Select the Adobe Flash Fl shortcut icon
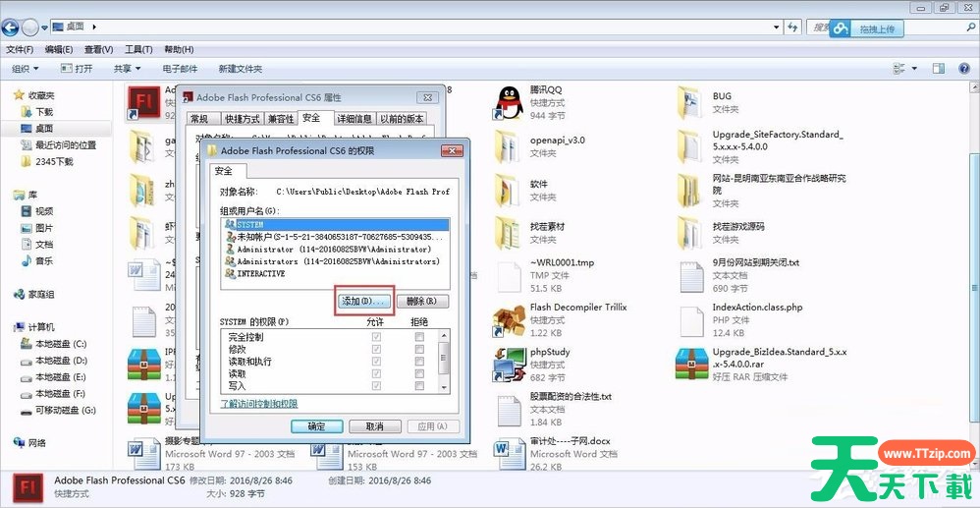Screen dimensions: 980x508 click(x=144, y=102)
